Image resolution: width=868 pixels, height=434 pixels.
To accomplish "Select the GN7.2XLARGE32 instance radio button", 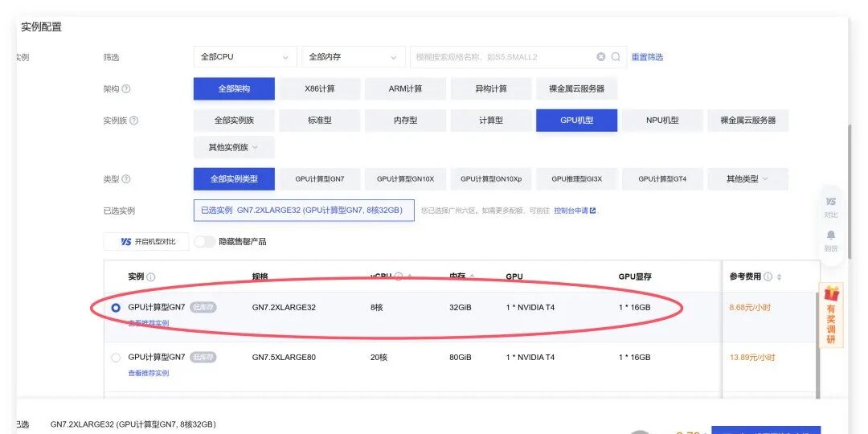I will click(116, 308).
